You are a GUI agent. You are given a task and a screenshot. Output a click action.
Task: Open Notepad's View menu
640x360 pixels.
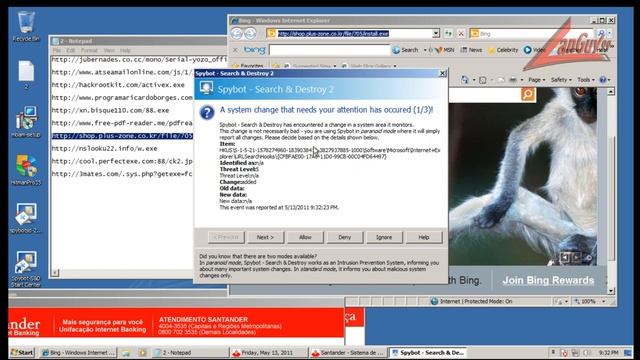point(109,50)
